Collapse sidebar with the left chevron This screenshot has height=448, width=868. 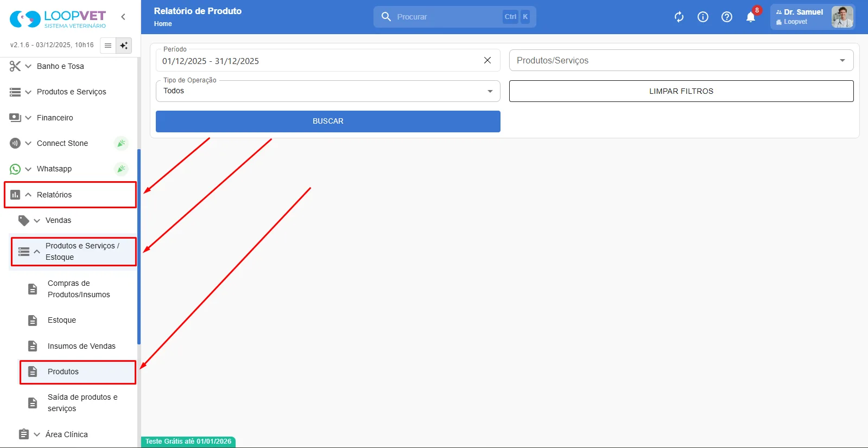[123, 17]
